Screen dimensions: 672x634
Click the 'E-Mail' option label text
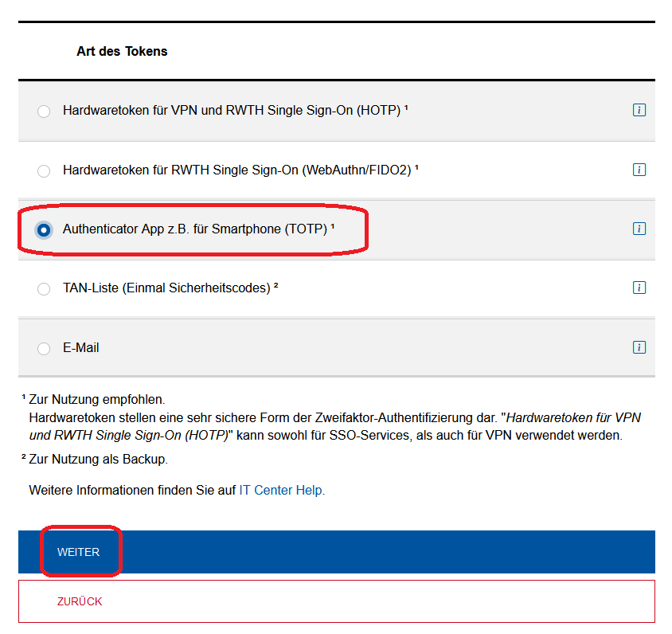[x=81, y=348]
